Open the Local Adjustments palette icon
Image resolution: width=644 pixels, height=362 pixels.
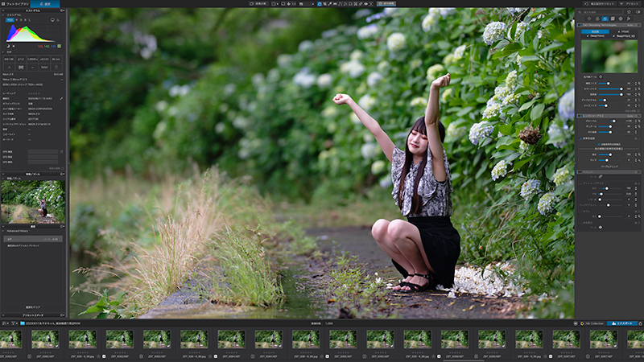(x=621, y=19)
